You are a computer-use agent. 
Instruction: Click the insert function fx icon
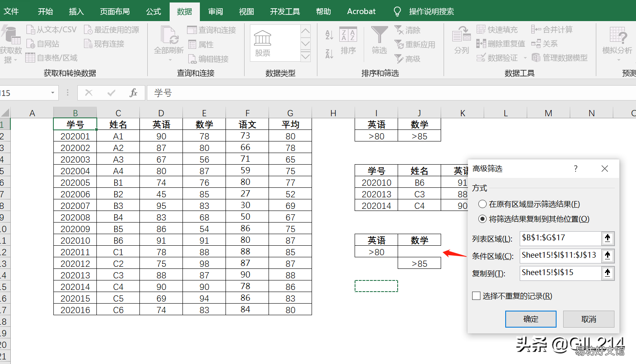(x=133, y=93)
